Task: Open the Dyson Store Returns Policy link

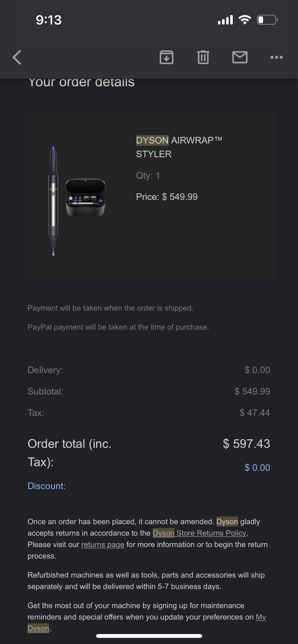Action: [200, 533]
